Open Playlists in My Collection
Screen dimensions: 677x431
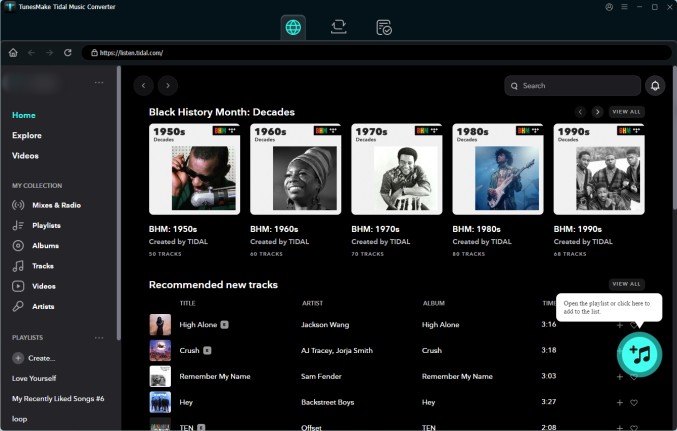(x=37, y=225)
